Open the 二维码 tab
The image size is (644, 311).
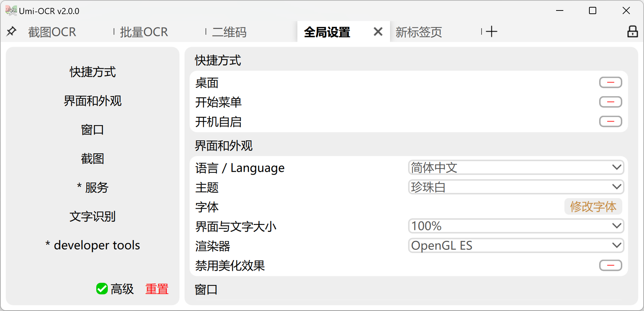229,32
